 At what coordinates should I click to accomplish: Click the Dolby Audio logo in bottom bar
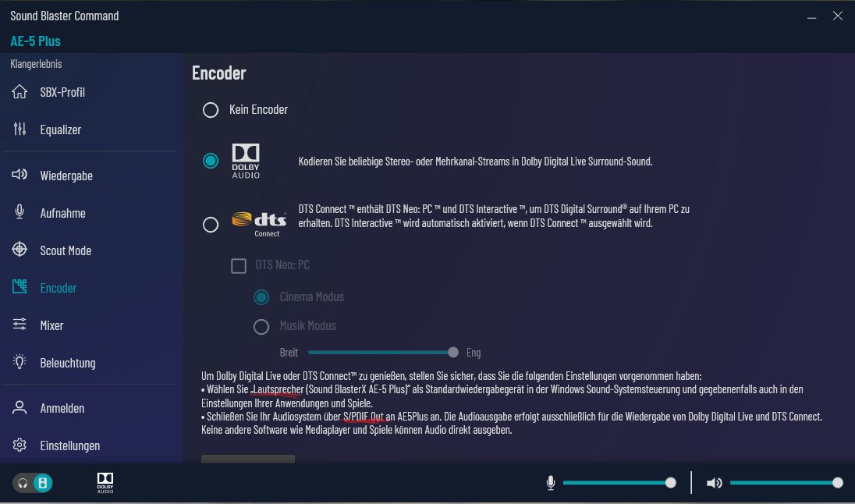105,483
